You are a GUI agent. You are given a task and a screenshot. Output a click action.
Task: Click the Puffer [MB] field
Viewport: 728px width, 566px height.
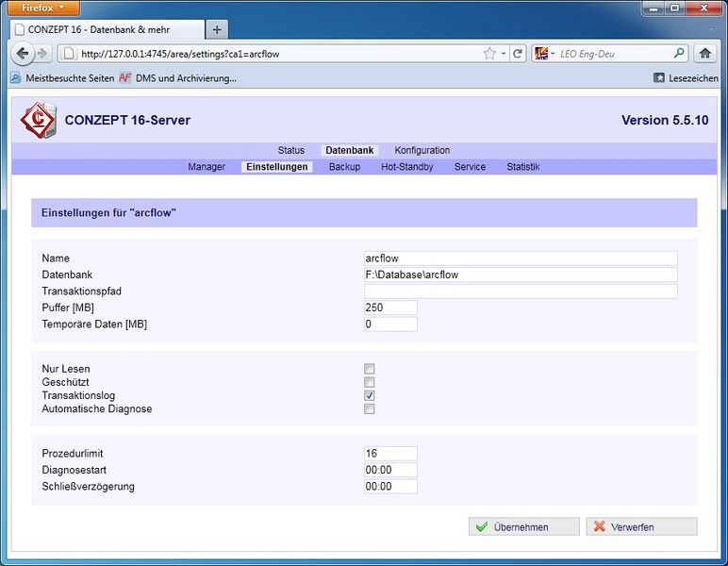[x=390, y=308]
